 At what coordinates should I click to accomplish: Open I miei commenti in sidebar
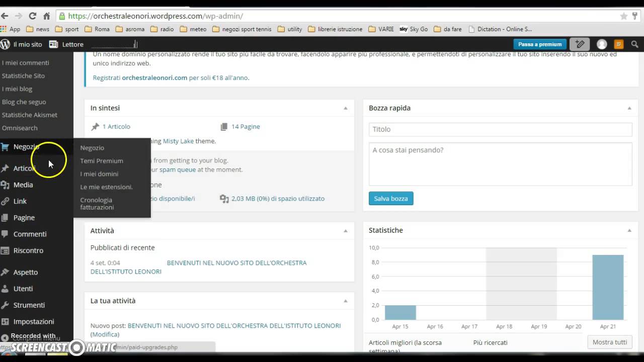tap(25, 63)
